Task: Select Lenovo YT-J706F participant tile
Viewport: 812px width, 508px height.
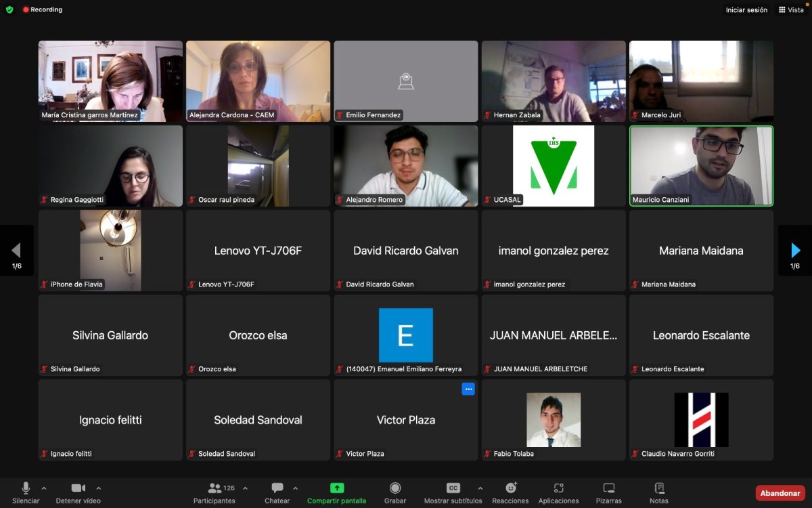Action: pos(258,251)
